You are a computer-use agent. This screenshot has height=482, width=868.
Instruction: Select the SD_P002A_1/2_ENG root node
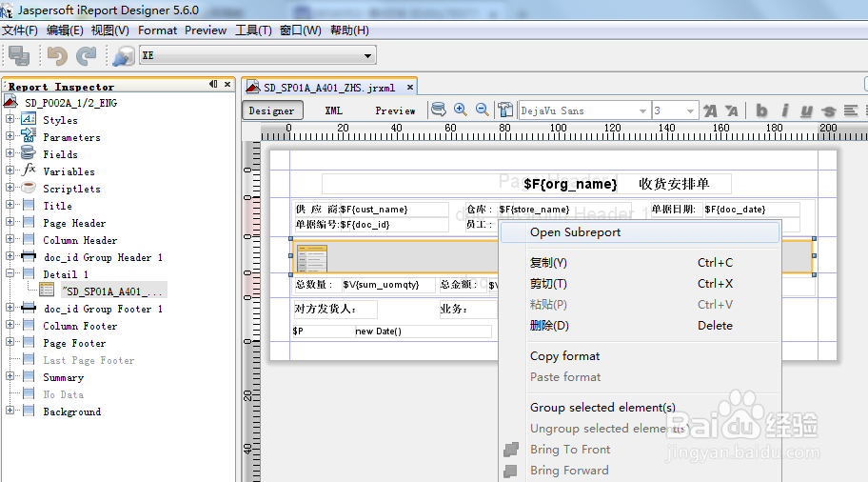70,103
